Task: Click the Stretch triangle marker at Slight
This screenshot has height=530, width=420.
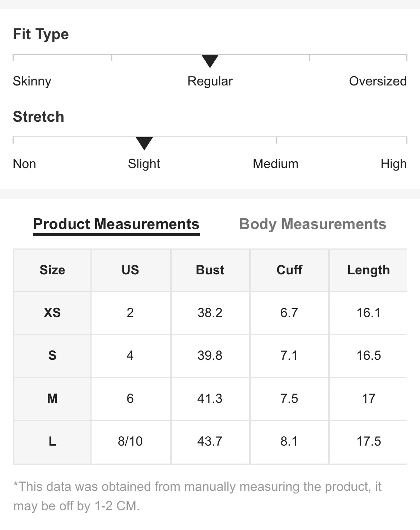Action: 144,143
